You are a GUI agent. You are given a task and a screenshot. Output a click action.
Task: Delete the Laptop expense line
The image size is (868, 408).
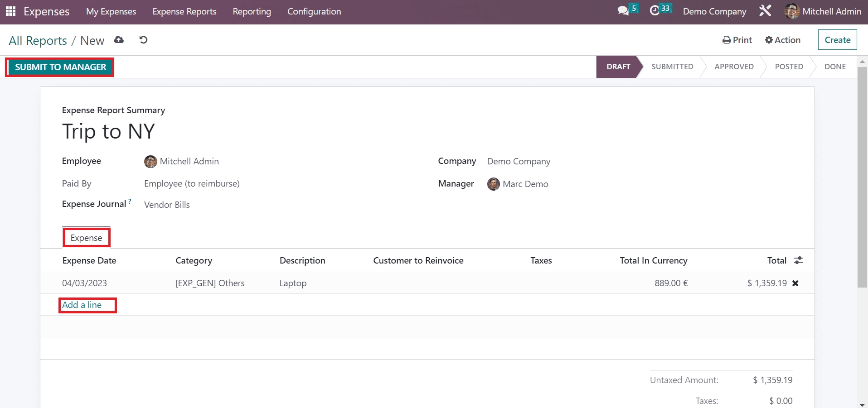(795, 283)
